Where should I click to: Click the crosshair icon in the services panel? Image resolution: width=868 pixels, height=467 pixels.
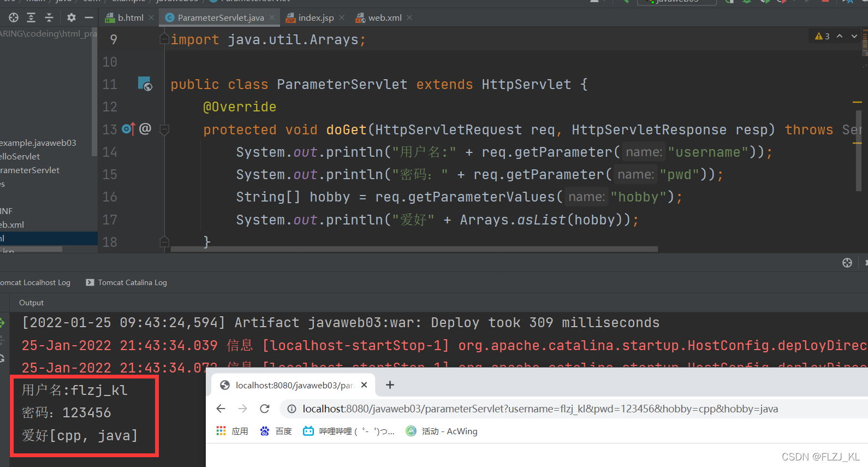847,263
